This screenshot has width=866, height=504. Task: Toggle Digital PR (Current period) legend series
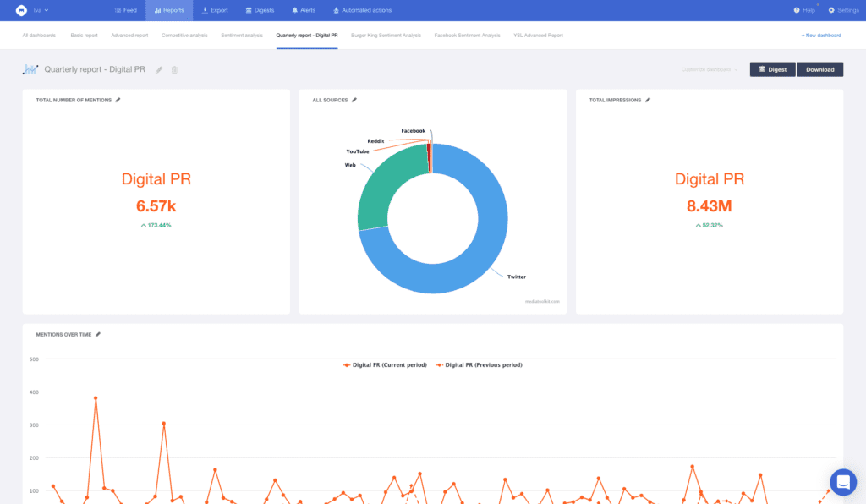pos(384,364)
